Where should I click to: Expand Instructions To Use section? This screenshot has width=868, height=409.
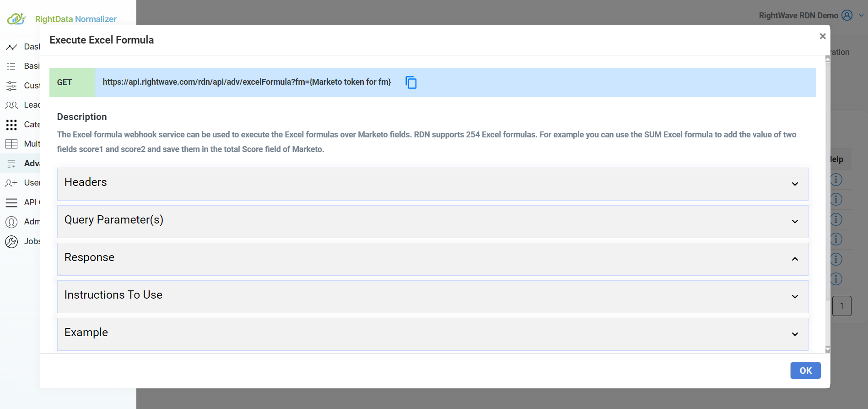432,296
